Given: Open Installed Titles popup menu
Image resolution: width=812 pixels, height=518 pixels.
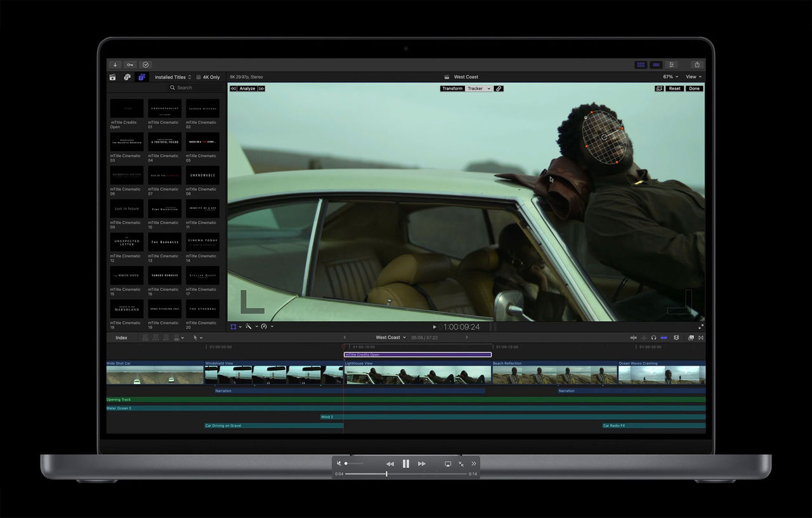Looking at the screenshot, I should pyautogui.click(x=173, y=77).
